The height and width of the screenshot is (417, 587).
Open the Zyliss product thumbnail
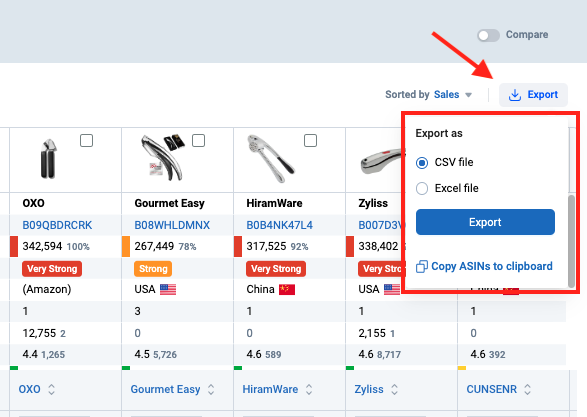382,162
